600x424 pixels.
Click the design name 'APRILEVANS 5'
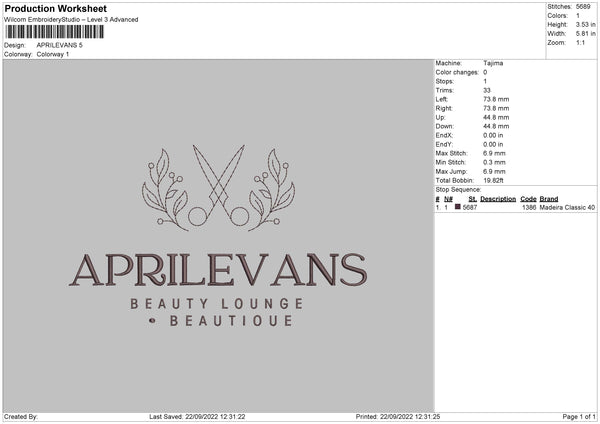point(59,45)
